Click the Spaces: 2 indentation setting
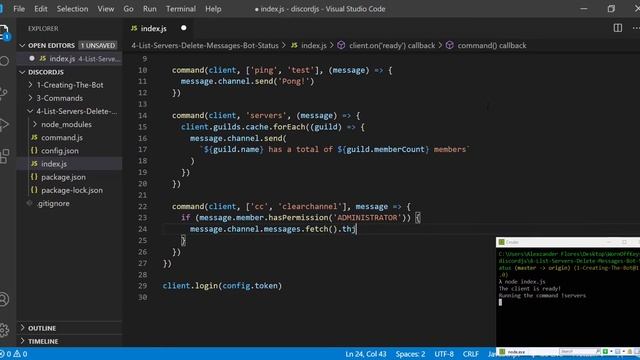Screen dimensions: 640x360 [410, 354]
